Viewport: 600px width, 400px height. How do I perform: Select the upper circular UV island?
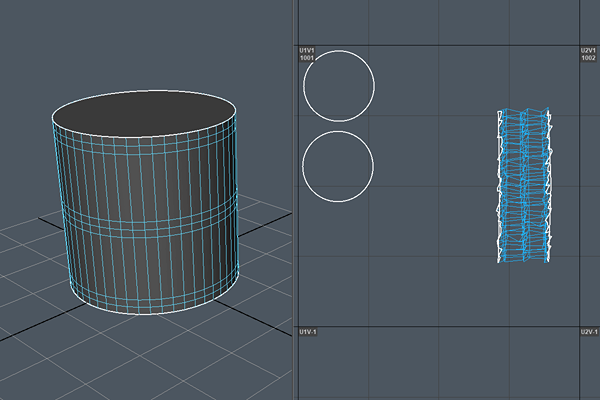coord(339,86)
